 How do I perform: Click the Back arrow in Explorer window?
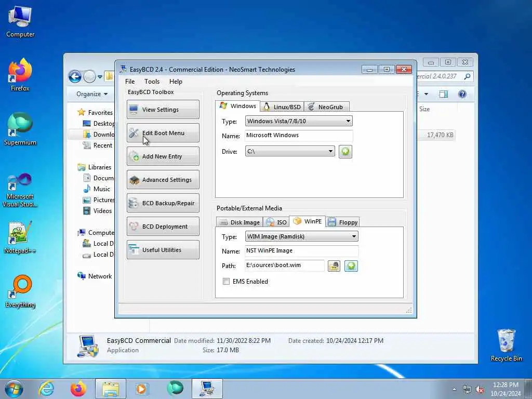[x=75, y=77]
